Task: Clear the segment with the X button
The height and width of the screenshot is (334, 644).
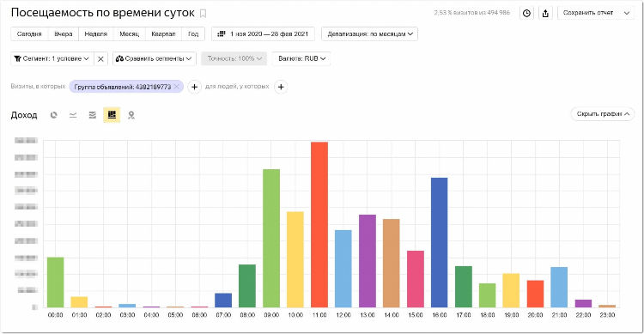Action: click(100, 58)
